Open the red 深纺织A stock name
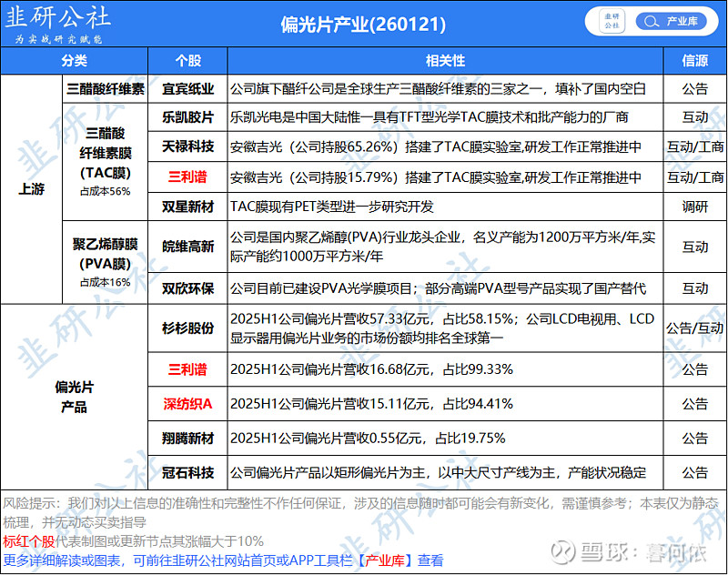728x575 pixels. pyautogui.click(x=187, y=403)
